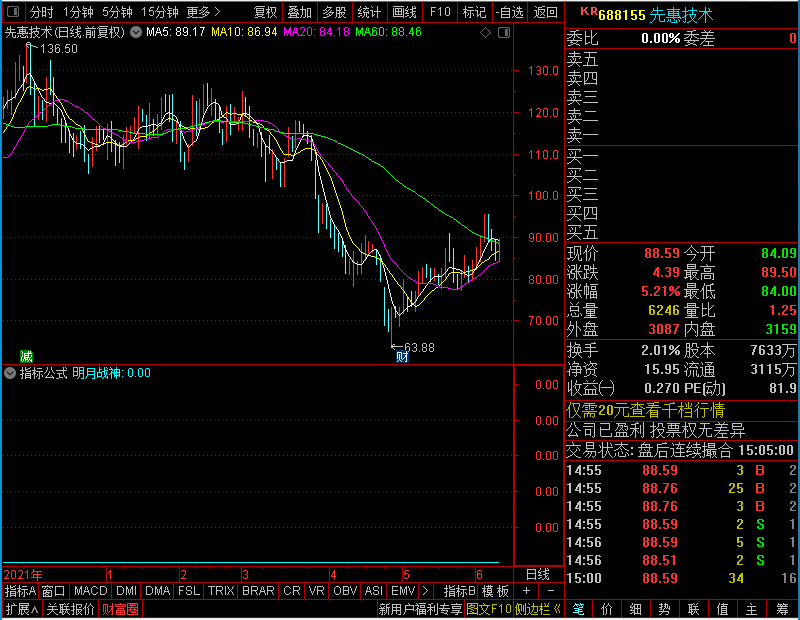The width and height of the screenshot is (800, 620).
Task: Click the 新用户福利专享 link
Action: [x=420, y=609]
